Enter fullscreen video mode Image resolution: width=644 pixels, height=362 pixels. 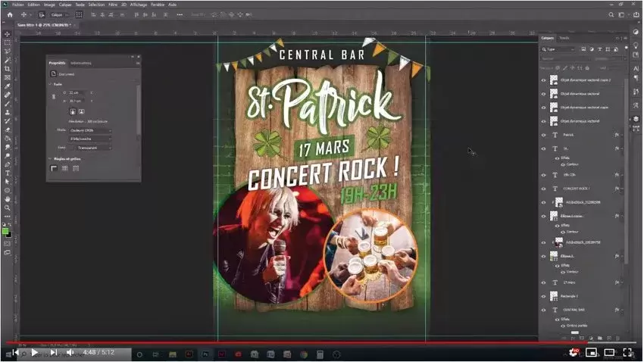pos(627,353)
